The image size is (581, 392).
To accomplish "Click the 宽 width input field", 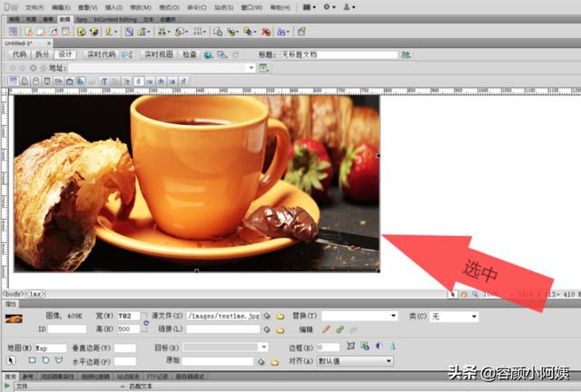I will (129, 316).
